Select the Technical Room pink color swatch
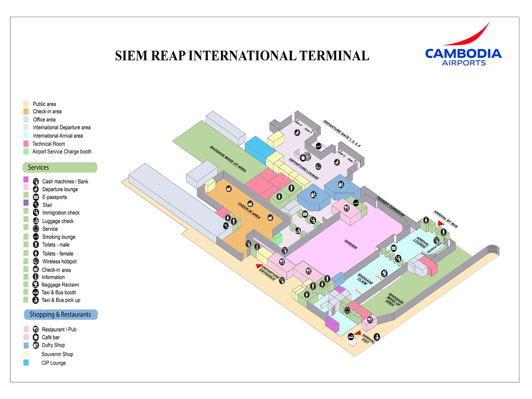Viewport: 532px width, 399px height. point(26,144)
